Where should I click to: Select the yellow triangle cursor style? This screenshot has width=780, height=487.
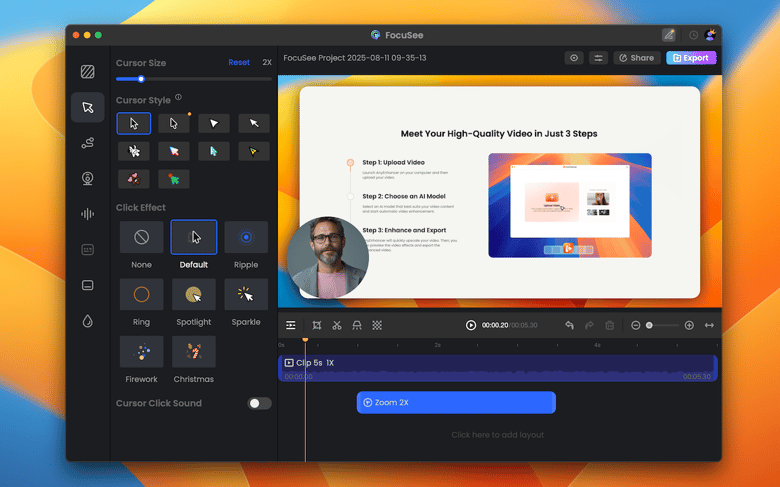254,151
